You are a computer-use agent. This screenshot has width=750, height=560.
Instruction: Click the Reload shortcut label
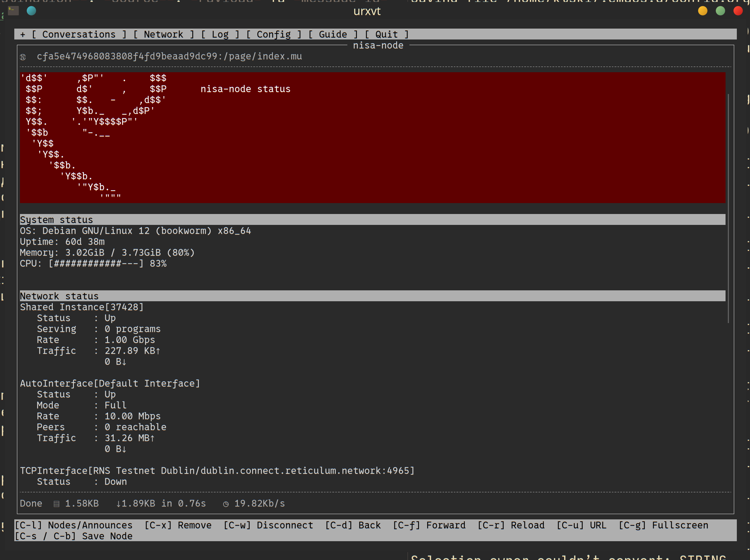coord(511,525)
